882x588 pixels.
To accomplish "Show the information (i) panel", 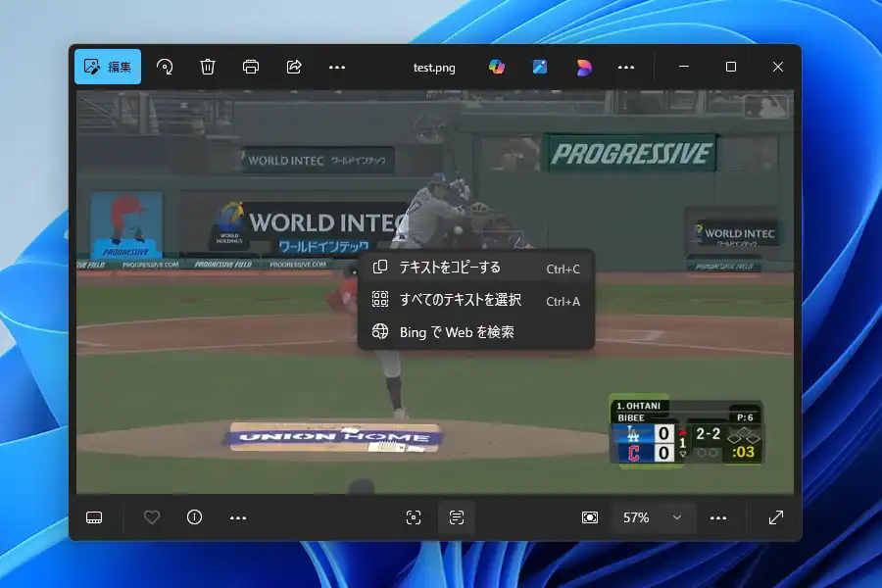I will coord(194,517).
